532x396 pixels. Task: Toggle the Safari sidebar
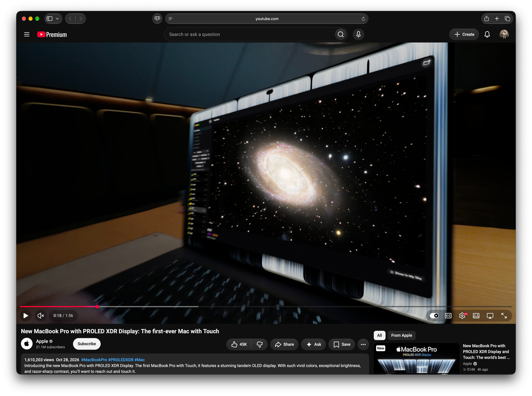click(49, 19)
